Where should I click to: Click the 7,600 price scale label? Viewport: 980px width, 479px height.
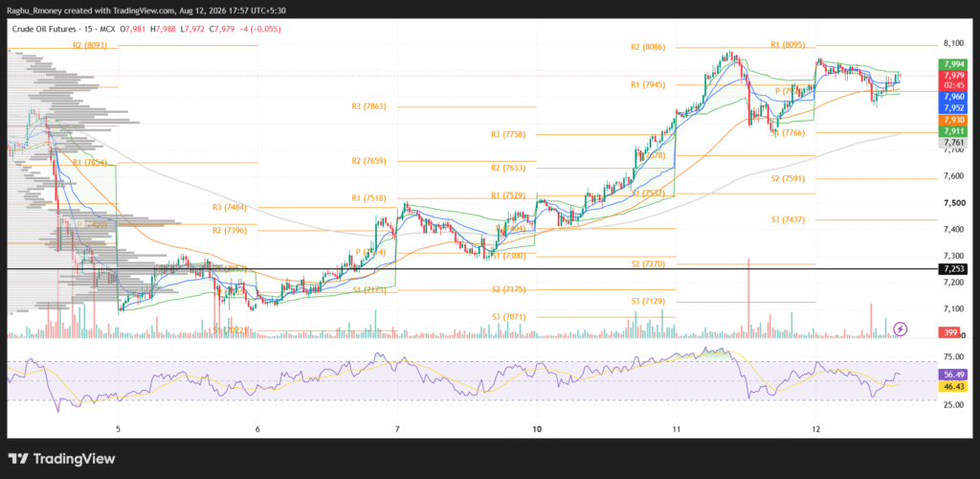click(x=954, y=176)
